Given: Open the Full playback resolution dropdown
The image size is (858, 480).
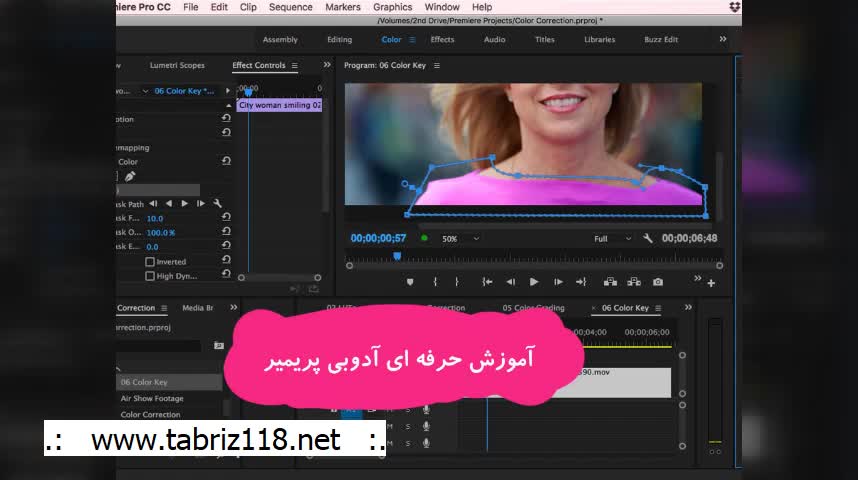Looking at the screenshot, I should pyautogui.click(x=612, y=239).
